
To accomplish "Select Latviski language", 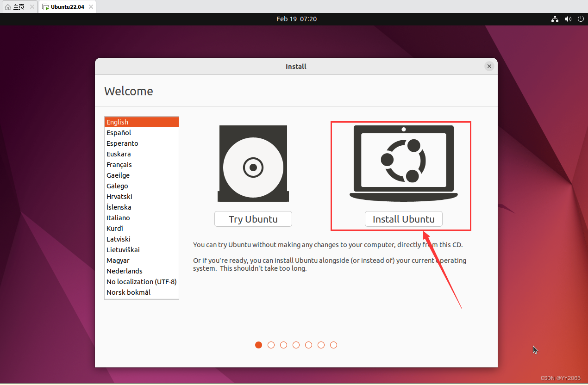I will [142, 239].
